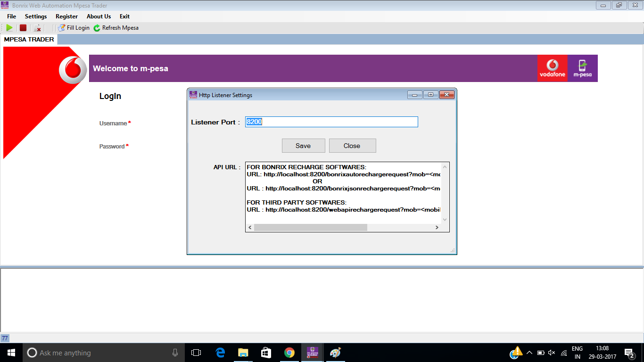This screenshot has height=362, width=644.
Task: Close the Http Listener Settings dialog with X
Action: coord(446,95)
